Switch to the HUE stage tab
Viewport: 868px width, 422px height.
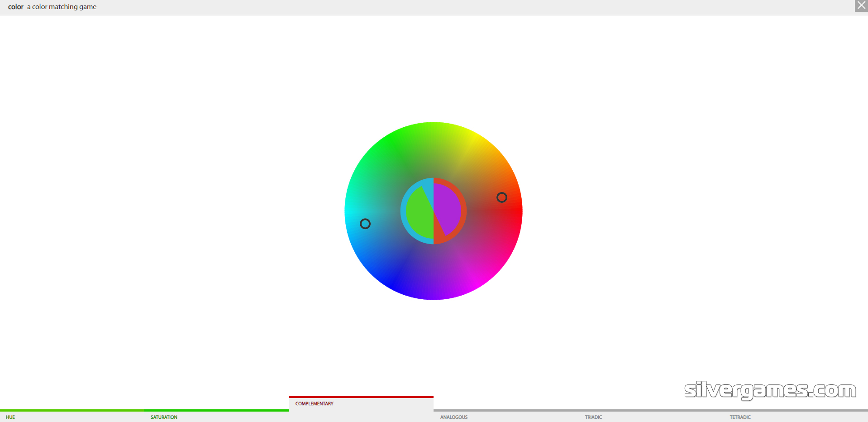[10, 417]
